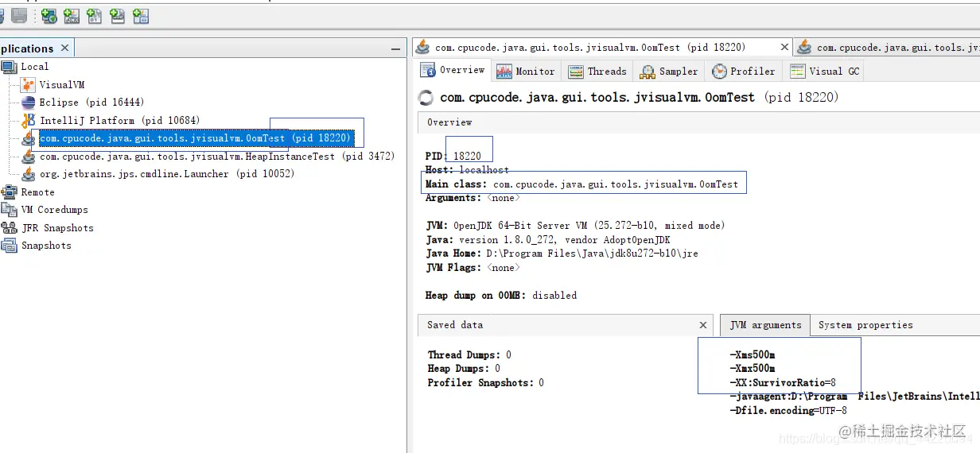Switch to the System properties tab
Screen dimensions: 980x453
(865, 325)
